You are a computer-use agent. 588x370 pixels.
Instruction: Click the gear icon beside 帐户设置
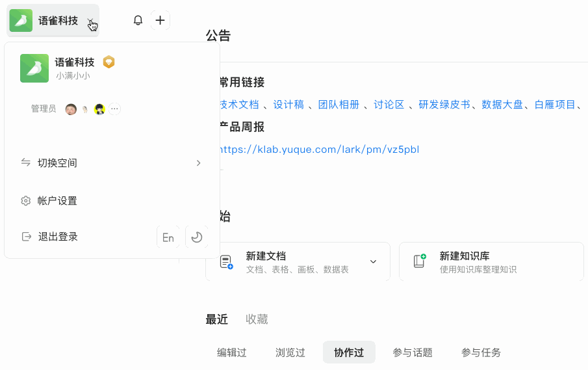[x=25, y=201]
